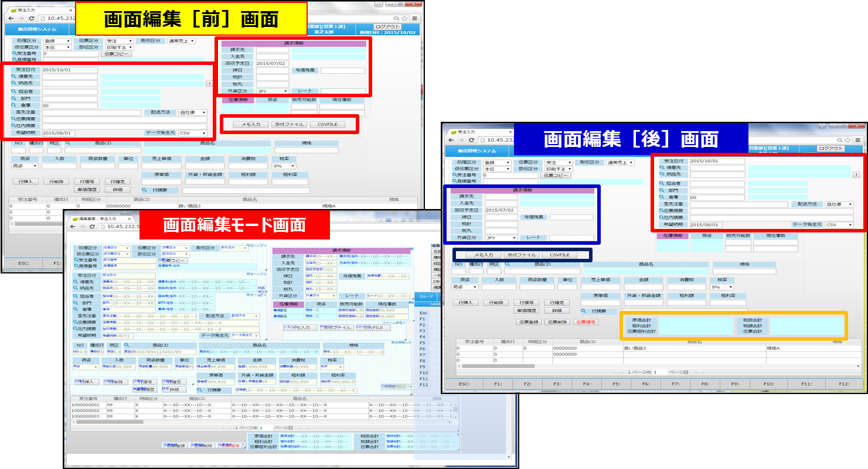Expand the 外貨区分 JPY dropdown in the before-edit window

(x=273, y=91)
